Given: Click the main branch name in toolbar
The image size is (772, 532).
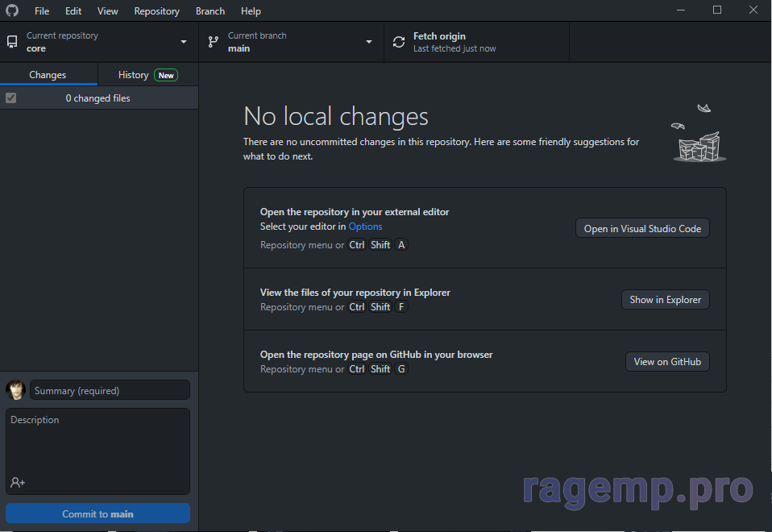Looking at the screenshot, I should point(239,48).
